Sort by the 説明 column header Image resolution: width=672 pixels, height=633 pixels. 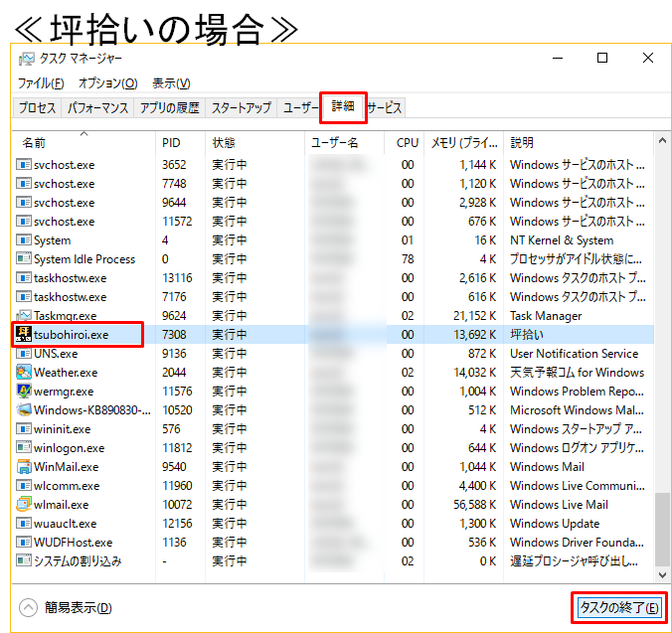579,143
